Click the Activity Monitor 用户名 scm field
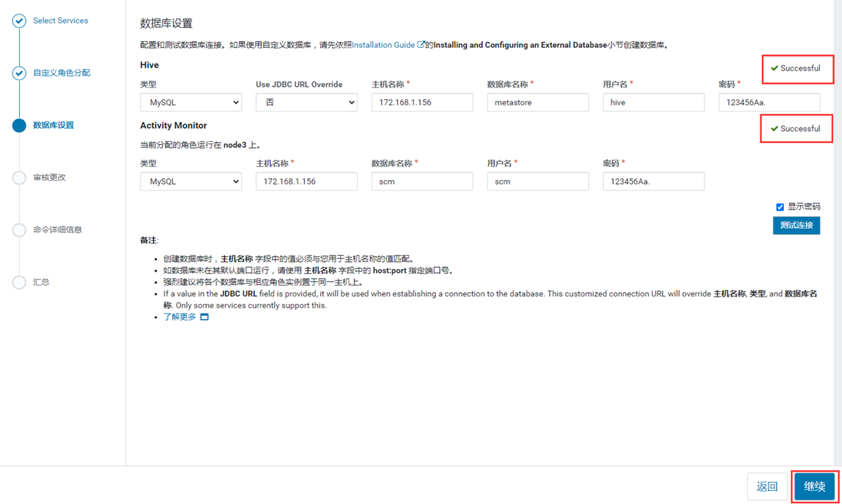 click(x=538, y=182)
